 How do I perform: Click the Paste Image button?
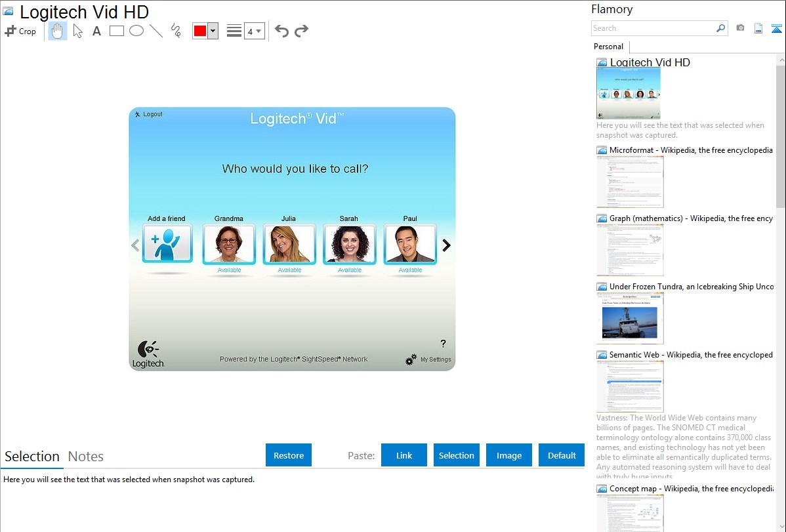tap(508, 455)
